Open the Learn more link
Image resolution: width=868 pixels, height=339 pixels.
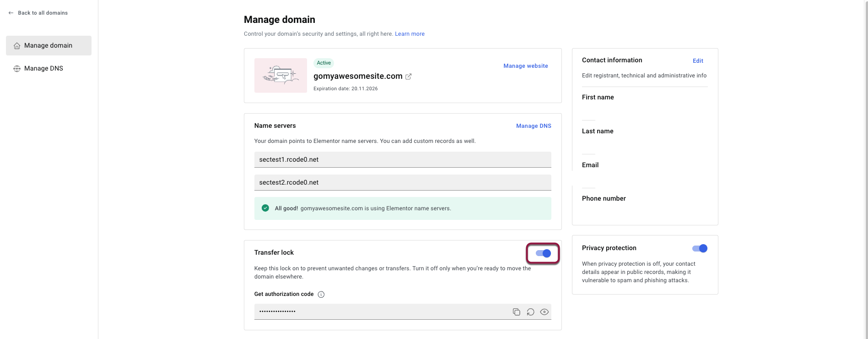(x=410, y=34)
